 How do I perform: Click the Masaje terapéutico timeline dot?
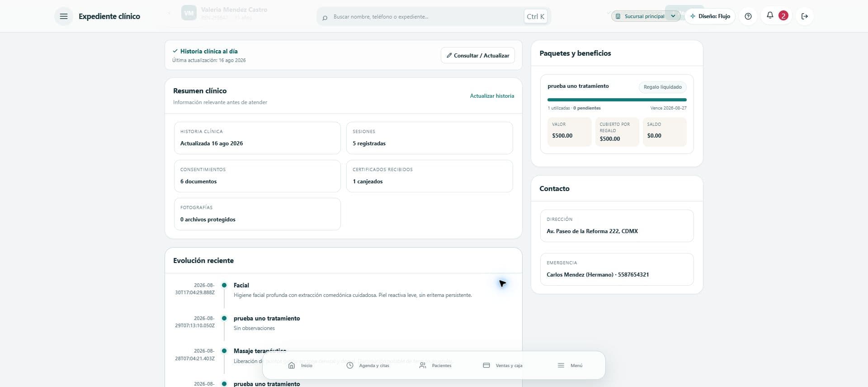coord(224,351)
